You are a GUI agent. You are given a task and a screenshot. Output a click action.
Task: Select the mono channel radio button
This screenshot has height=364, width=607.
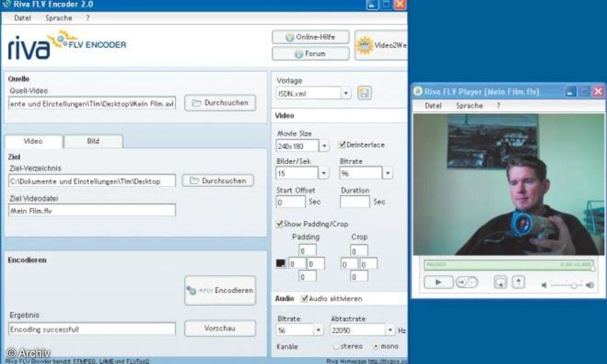(x=375, y=347)
